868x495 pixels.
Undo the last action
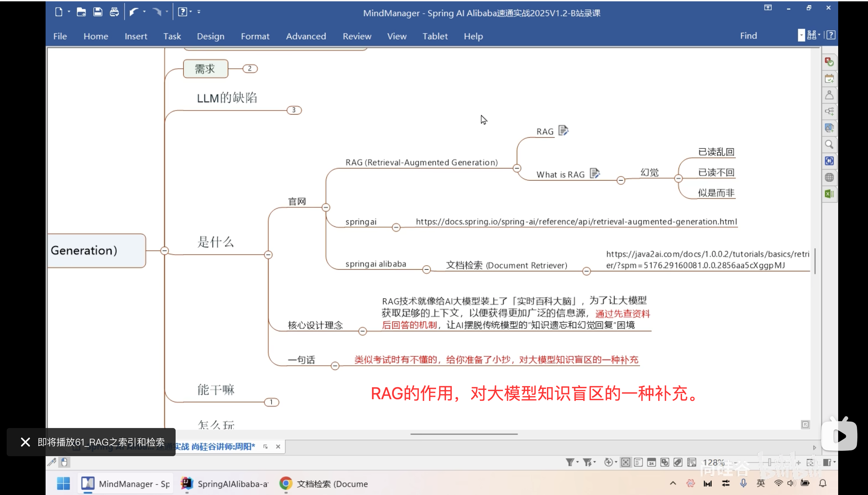134,12
